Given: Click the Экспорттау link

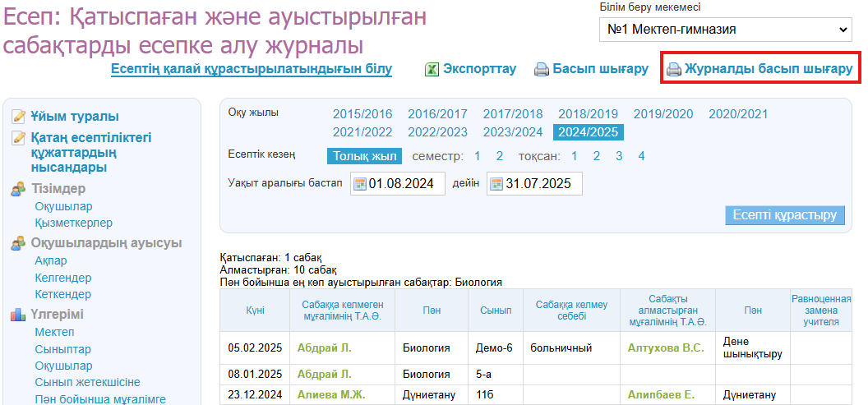Looking at the screenshot, I should coord(479,69).
